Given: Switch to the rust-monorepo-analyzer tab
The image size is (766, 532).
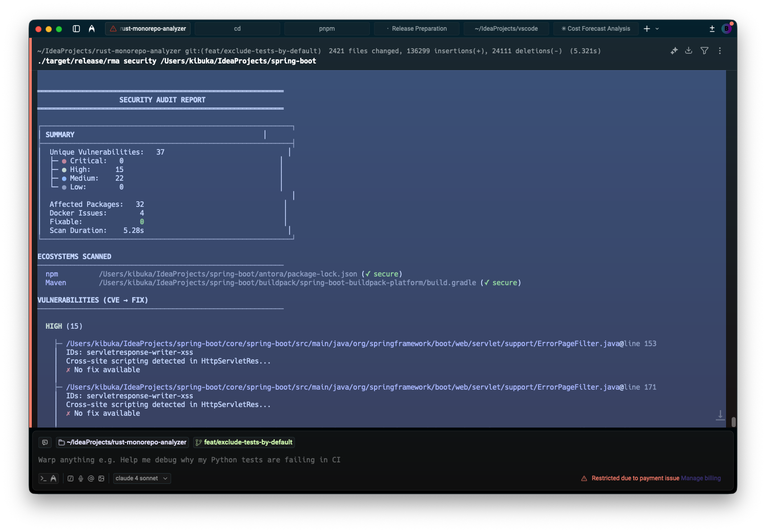Looking at the screenshot, I should tap(148, 29).
